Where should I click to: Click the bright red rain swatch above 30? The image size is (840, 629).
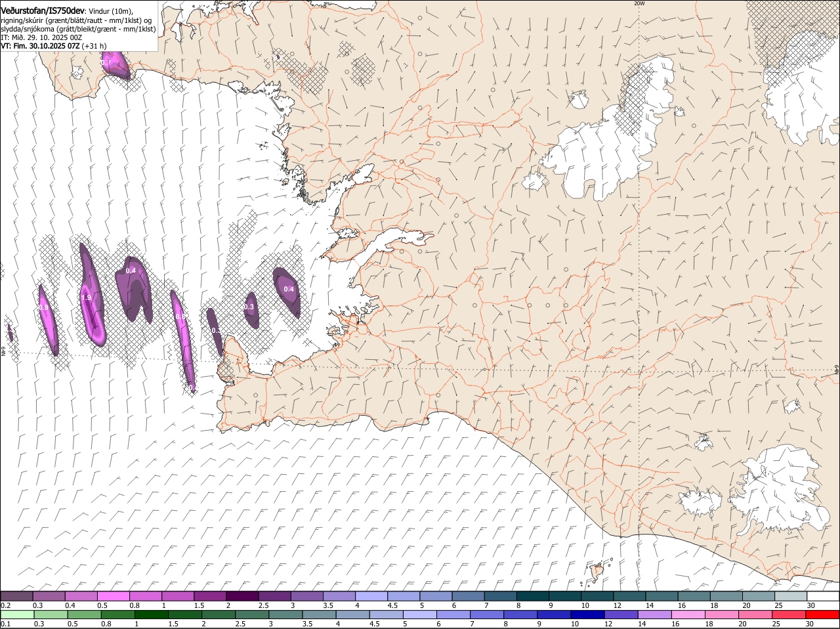[823, 615]
